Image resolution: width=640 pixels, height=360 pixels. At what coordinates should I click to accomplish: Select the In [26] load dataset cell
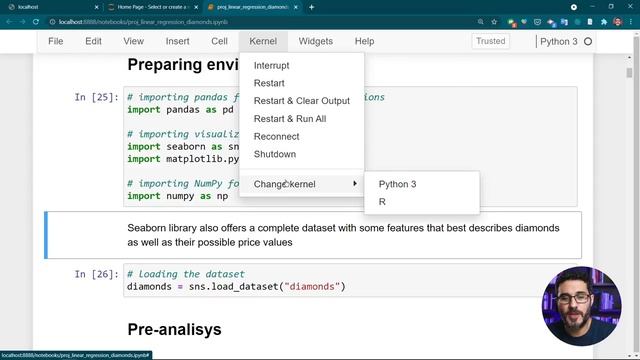point(350,280)
